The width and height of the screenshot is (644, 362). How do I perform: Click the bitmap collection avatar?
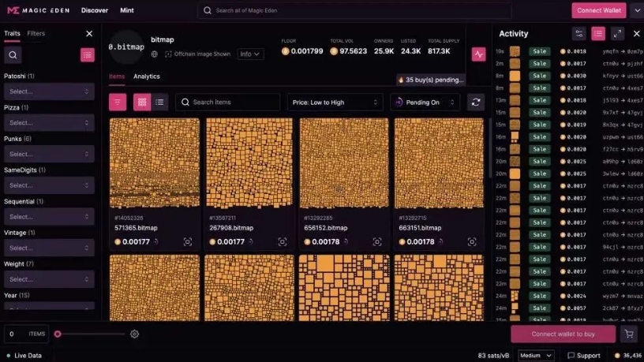[x=126, y=47]
